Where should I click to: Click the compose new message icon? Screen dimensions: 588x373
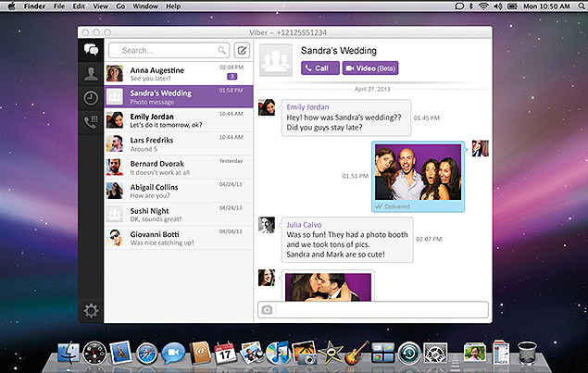tap(242, 50)
